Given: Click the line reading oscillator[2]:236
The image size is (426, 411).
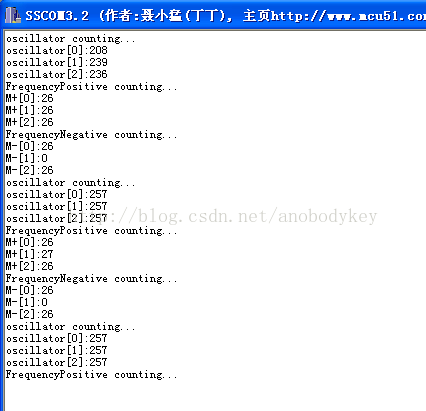Looking at the screenshot, I should click(57, 75).
